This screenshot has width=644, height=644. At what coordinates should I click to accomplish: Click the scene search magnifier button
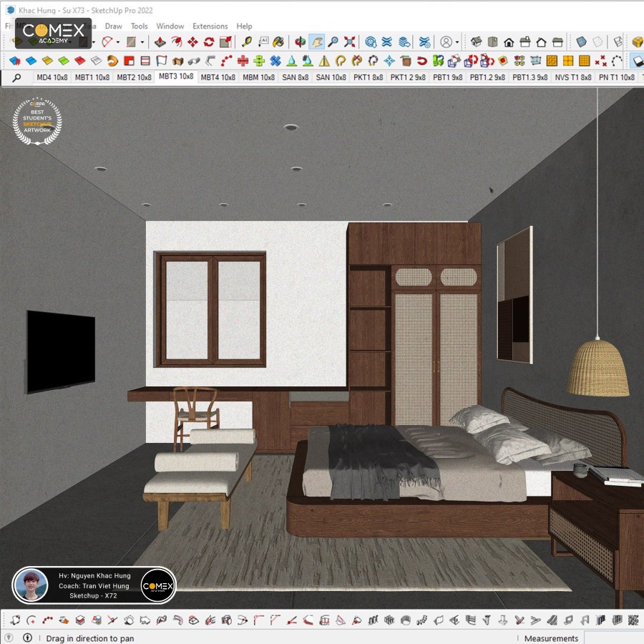17,77
